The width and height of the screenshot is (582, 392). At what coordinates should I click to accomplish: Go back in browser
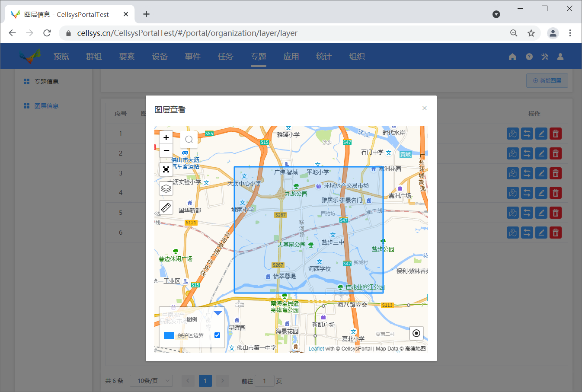[12, 33]
